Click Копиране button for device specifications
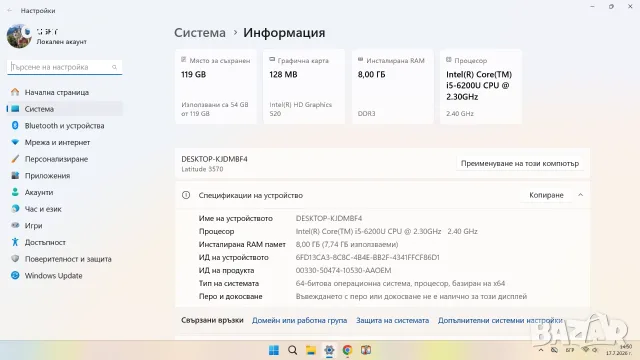 tap(546, 195)
